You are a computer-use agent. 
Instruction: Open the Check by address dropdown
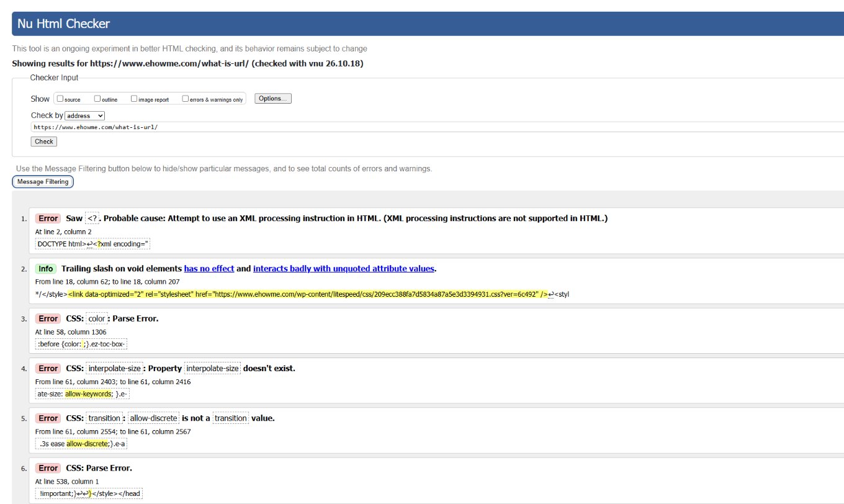coord(85,115)
